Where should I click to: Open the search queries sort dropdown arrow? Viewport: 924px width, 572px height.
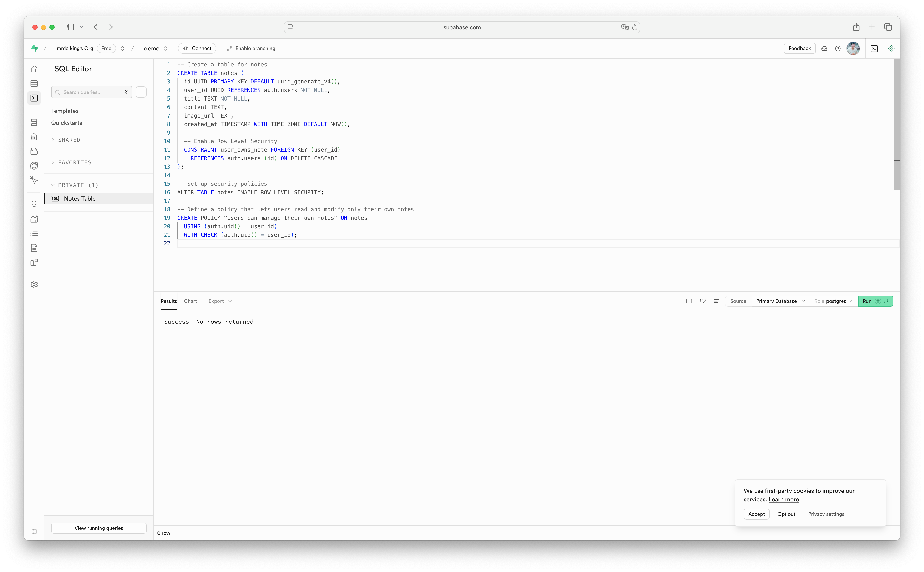pyautogui.click(x=126, y=92)
